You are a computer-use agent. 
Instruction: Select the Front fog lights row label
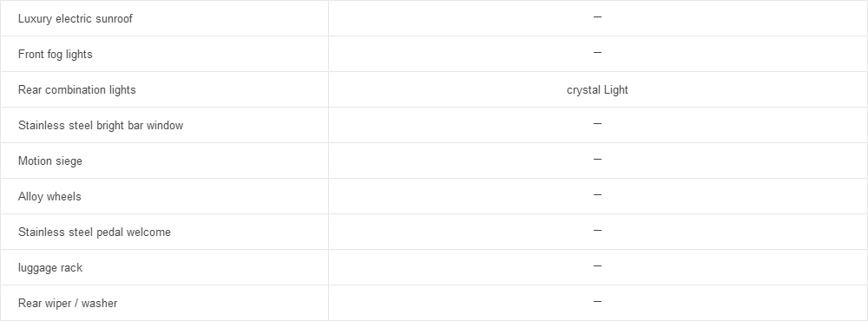56,55
